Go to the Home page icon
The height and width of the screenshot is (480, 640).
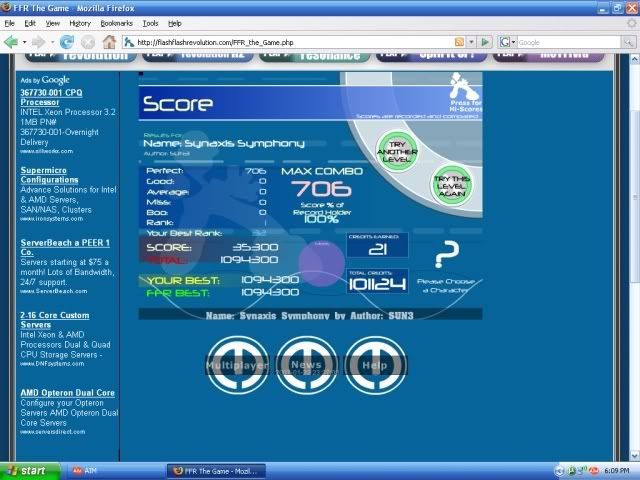click(109, 42)
